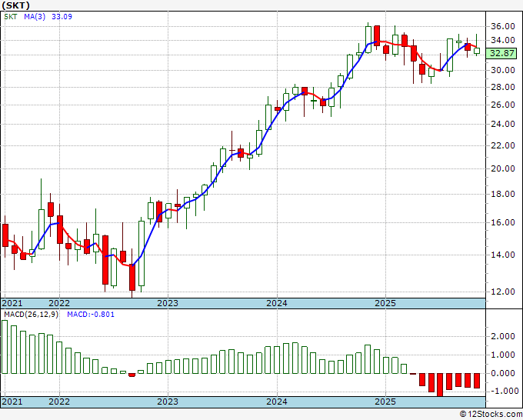Click 2024 on the MACD timeline

[277, 402]
